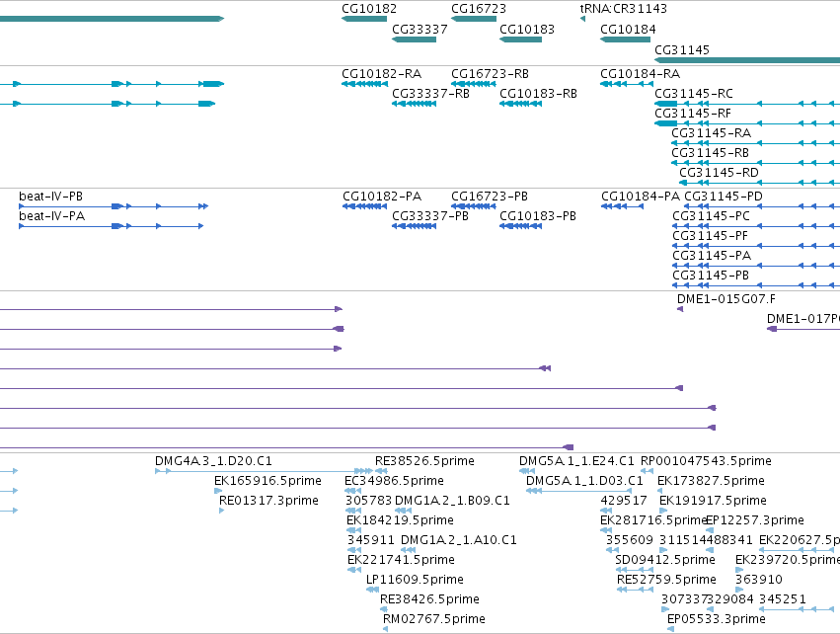Viewport: 840px width, 634px height.
Task: Click the 305783 EST label
Action: coord(368,501)
